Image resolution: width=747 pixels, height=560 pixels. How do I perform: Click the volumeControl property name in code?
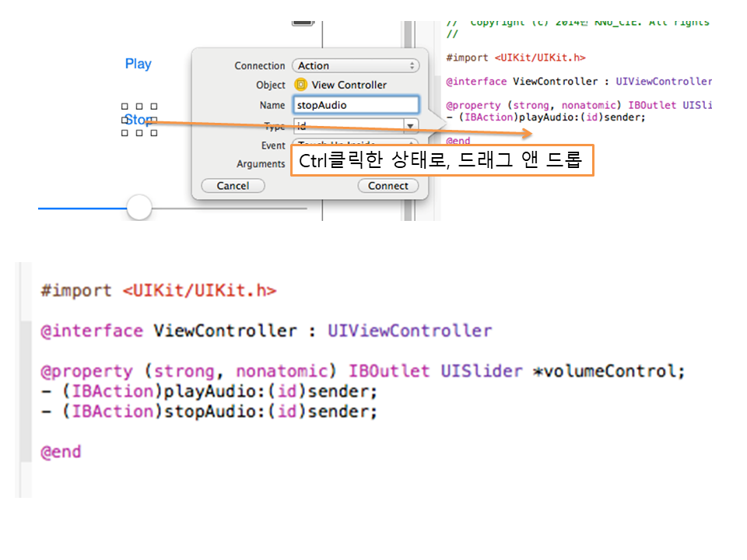(x=614, y=371)
